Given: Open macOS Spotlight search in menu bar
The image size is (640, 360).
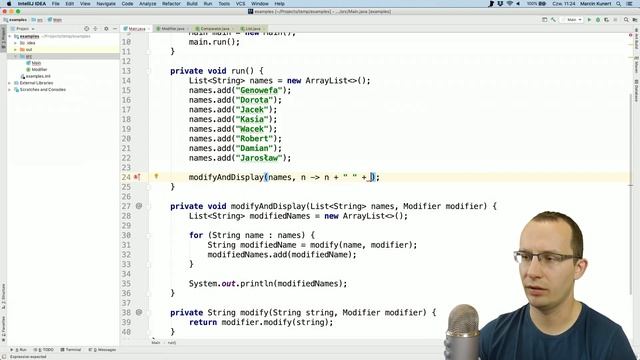Looking at the screenshot, I should (x=619, y=4).
